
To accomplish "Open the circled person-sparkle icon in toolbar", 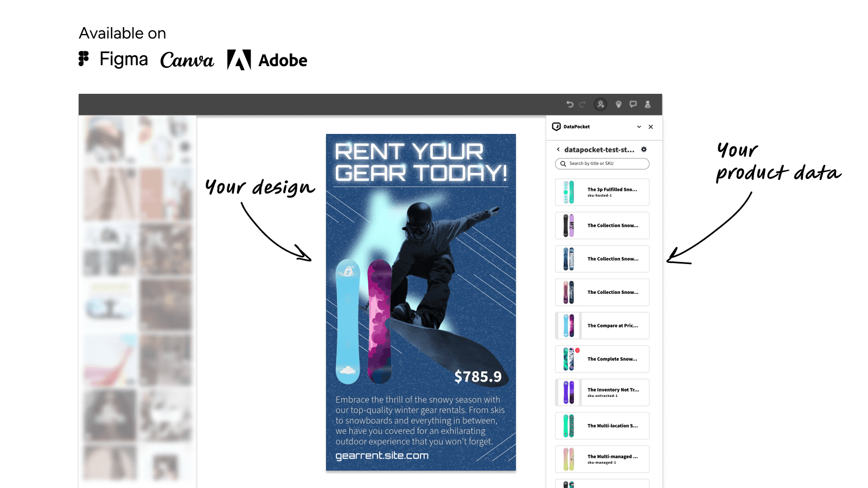I will coord(600,105).
